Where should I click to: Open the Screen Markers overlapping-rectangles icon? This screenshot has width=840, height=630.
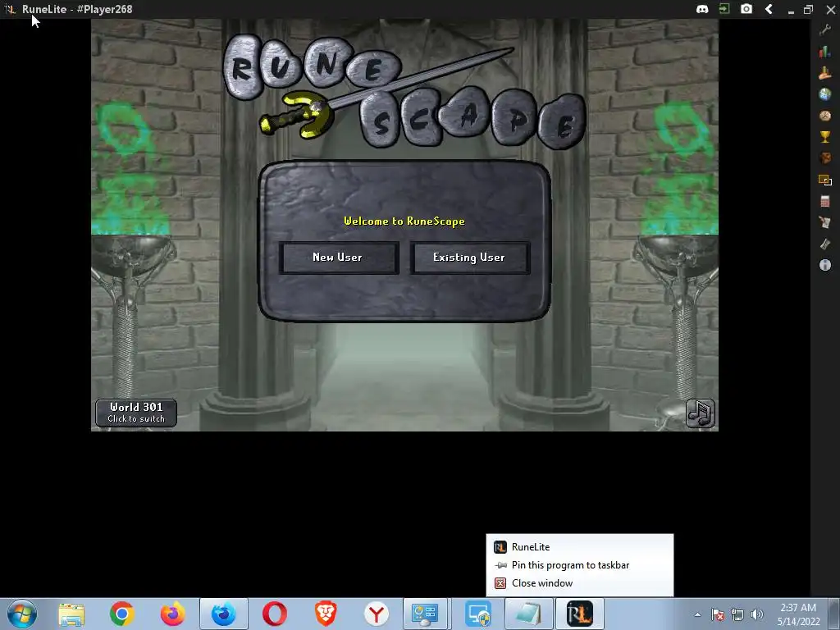coord(825,180)
